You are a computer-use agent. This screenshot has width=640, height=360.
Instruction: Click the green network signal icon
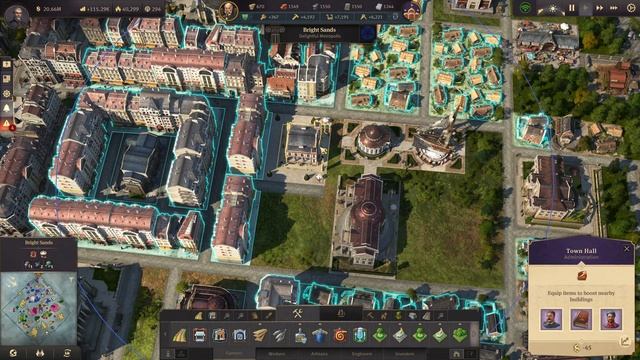click(525, 8)
